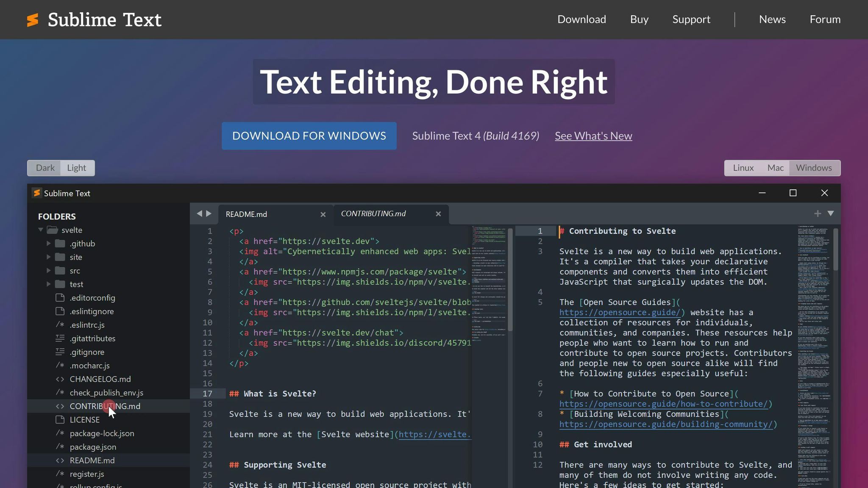Select the Mac platform option
The height and width of the screenshot is (488, 868).
(775, 168)
